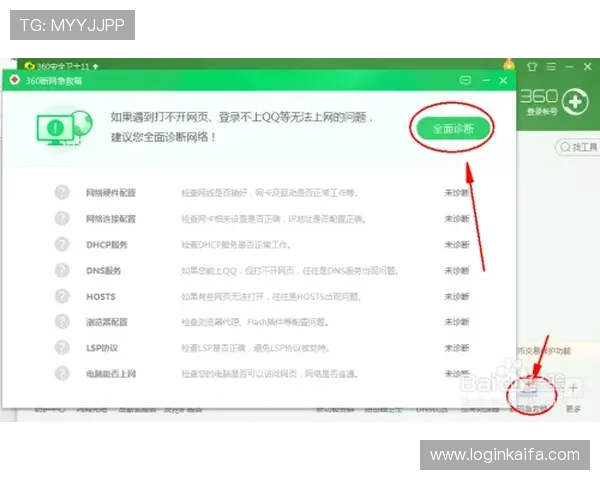Minimize the 360断网急救箱 dialog
This screenshot has height=480, width=600.
coord(486,80)
